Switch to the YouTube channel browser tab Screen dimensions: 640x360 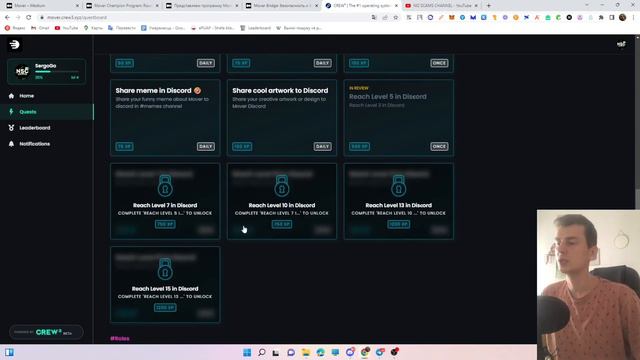click(442, 6)
